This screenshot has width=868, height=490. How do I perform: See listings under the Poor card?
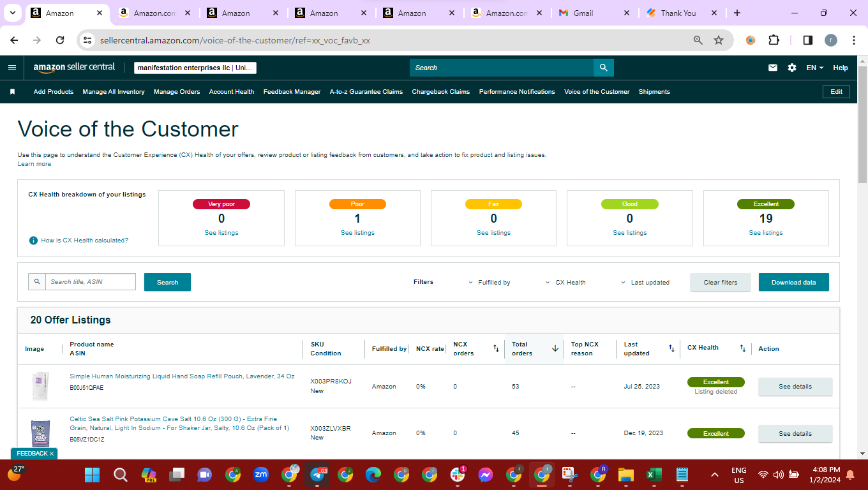(357, 233)
